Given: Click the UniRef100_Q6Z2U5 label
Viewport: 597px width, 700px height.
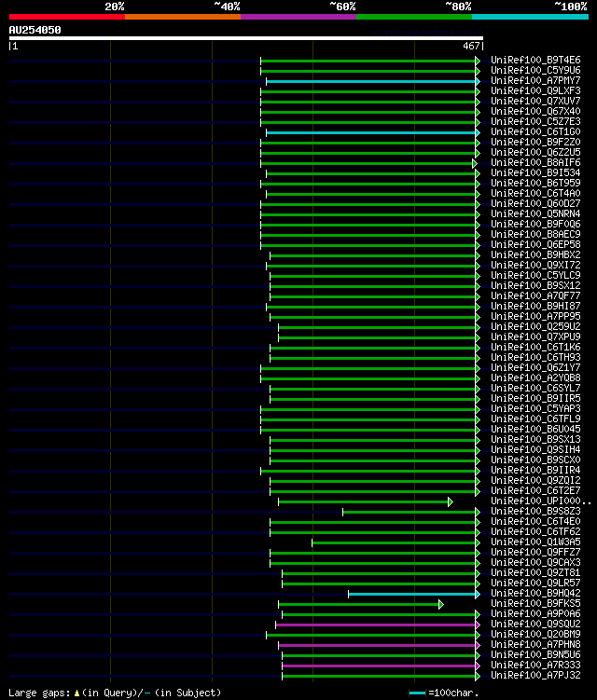Looking at the screenshot, I should (535, 152).
